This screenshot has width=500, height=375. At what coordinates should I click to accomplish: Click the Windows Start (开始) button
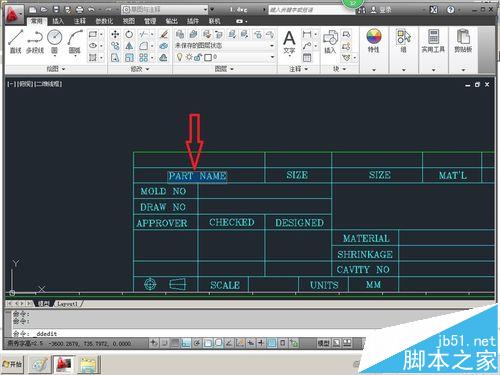pos(12,364)
